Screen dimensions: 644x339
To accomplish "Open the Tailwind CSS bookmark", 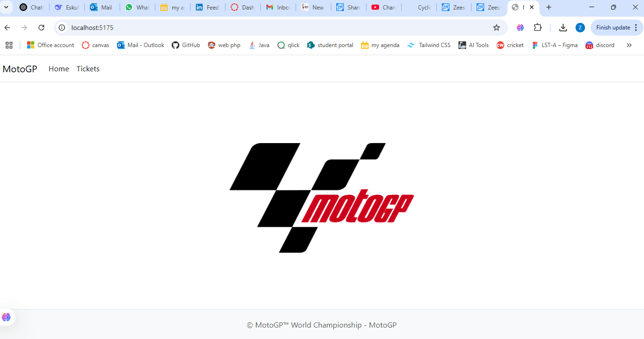I will point(429,45).
